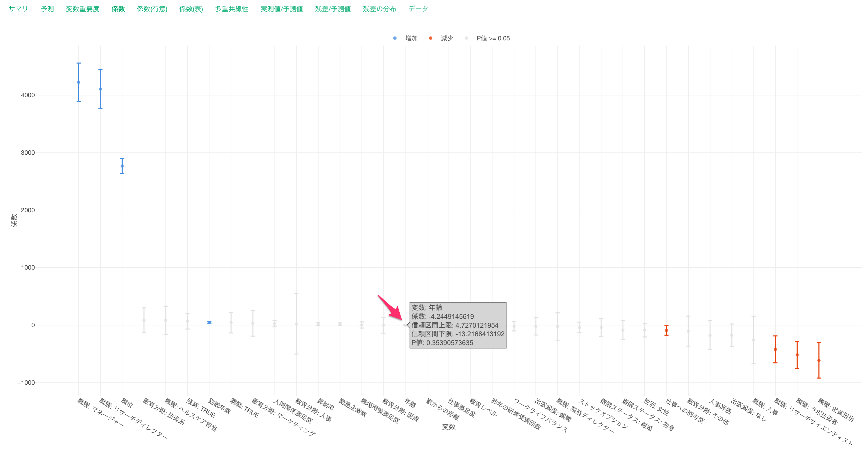The image size is (868, 466).
Task: Click the tooltip 信頼区間下限: -13.2168413192 line
Action: pos(458,334)
